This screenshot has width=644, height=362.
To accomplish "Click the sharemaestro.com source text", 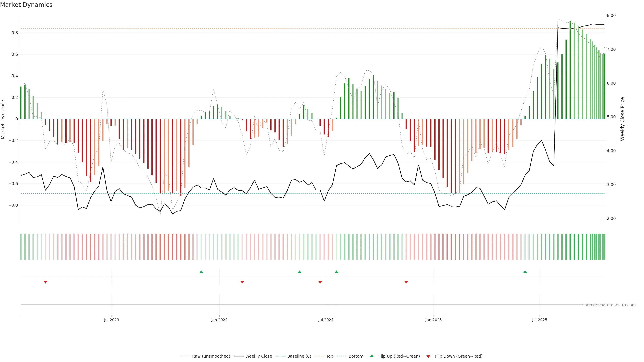I will (609, 305).
